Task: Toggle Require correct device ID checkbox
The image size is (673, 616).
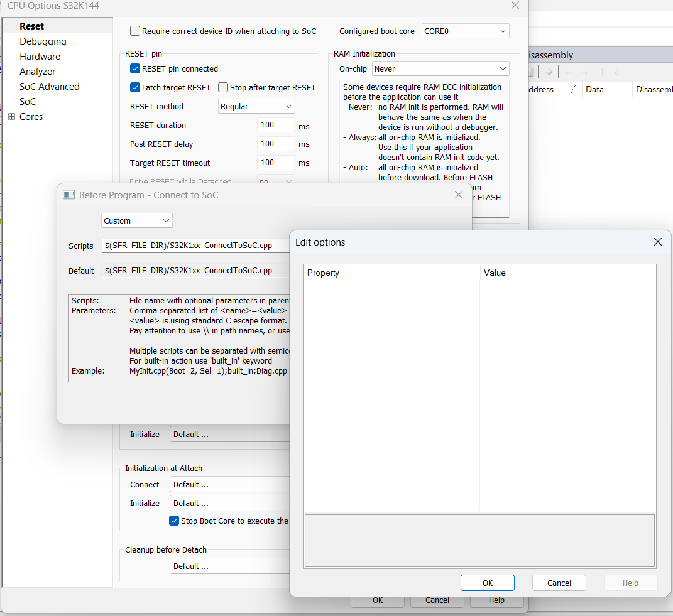Action: pyautogui.click(x=134, y=31)
